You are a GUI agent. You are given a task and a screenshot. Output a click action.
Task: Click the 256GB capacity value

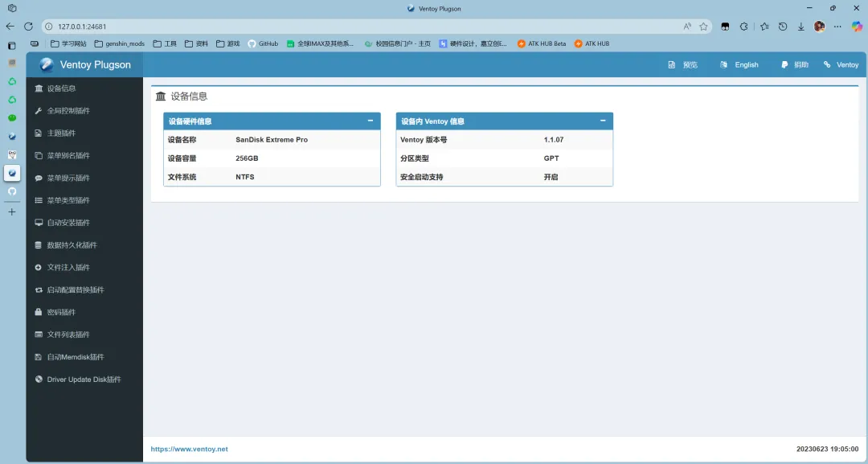pyautogui.click(x=247, y=158)
